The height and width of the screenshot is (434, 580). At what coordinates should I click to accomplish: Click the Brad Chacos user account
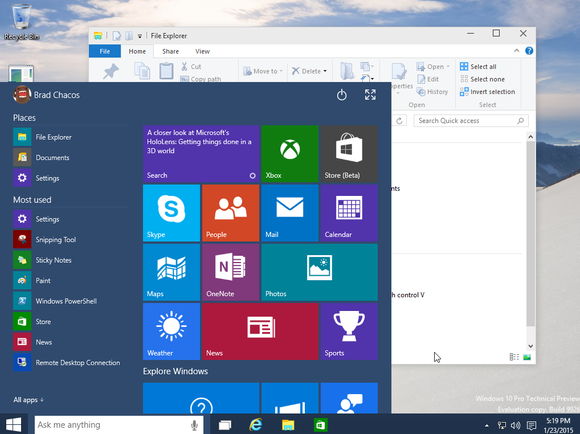point(47,95)
